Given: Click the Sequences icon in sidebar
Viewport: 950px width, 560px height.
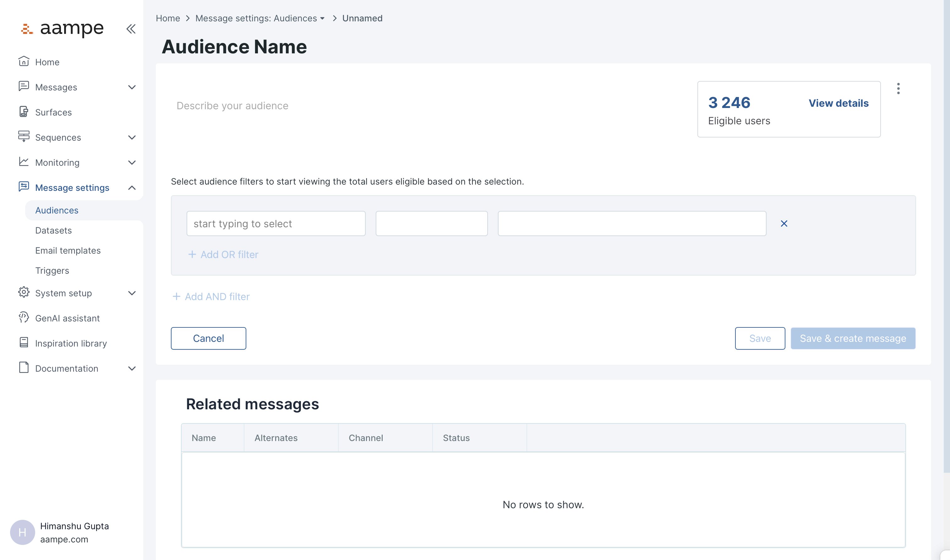Looking at the screenshot, I should click(x=24, y=137).
